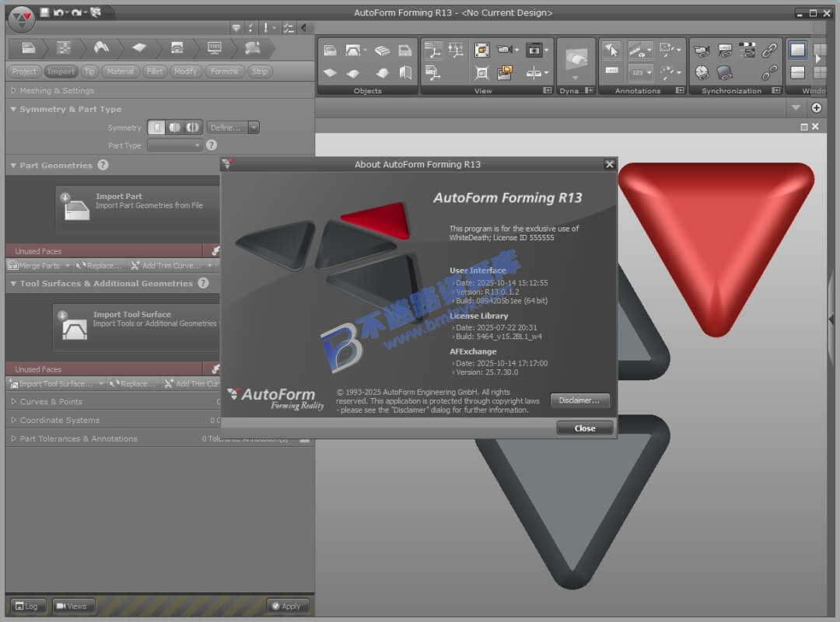Toggle horizontal split window layout

pos(798,73)
